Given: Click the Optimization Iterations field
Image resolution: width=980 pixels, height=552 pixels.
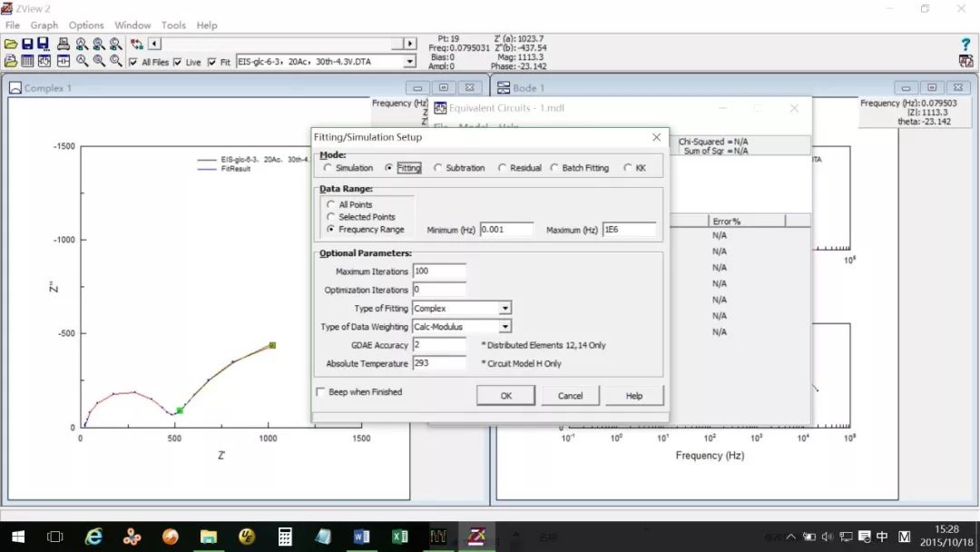Looking at the screenshot, I should [439, 290].
